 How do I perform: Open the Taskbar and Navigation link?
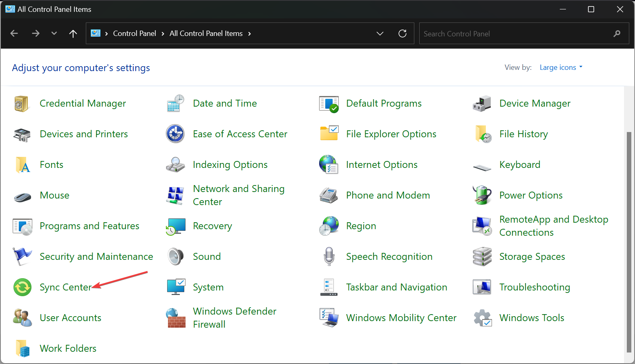point(396,287)
